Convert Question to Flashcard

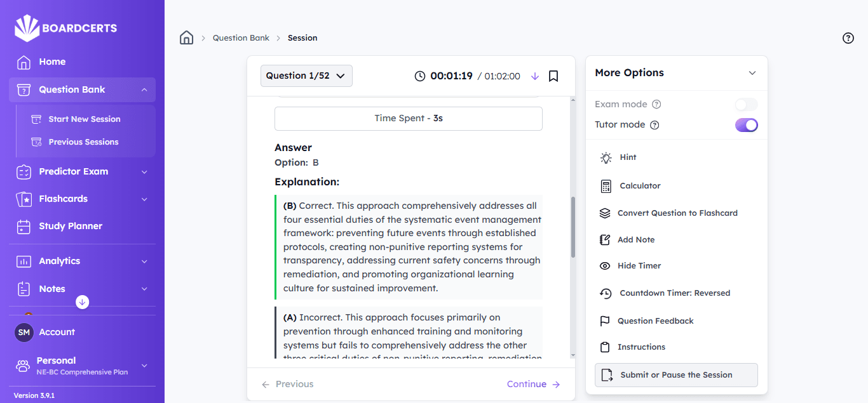677,213
